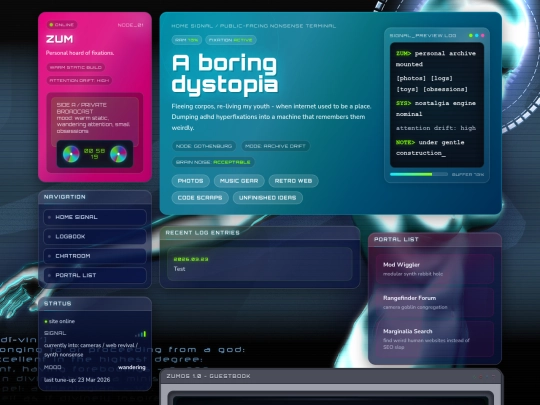The height and width of the screenshot is (405, 540).
Task: Visit the Rangefinder Forum portal link
Action: [435, 302]
